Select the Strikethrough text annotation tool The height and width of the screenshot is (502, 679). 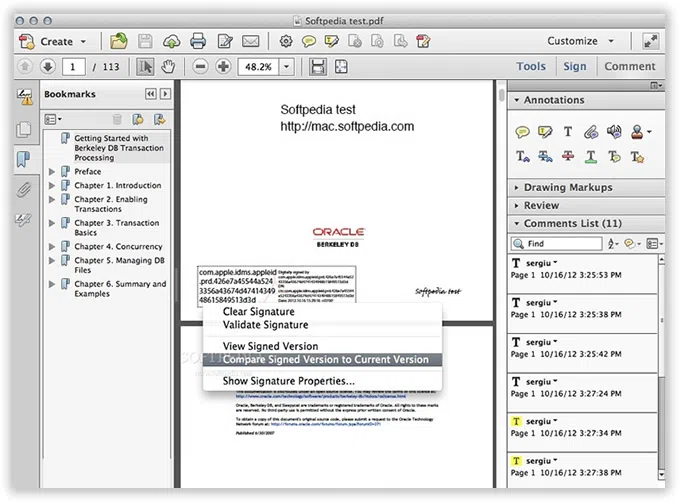(x=568, y=156)
